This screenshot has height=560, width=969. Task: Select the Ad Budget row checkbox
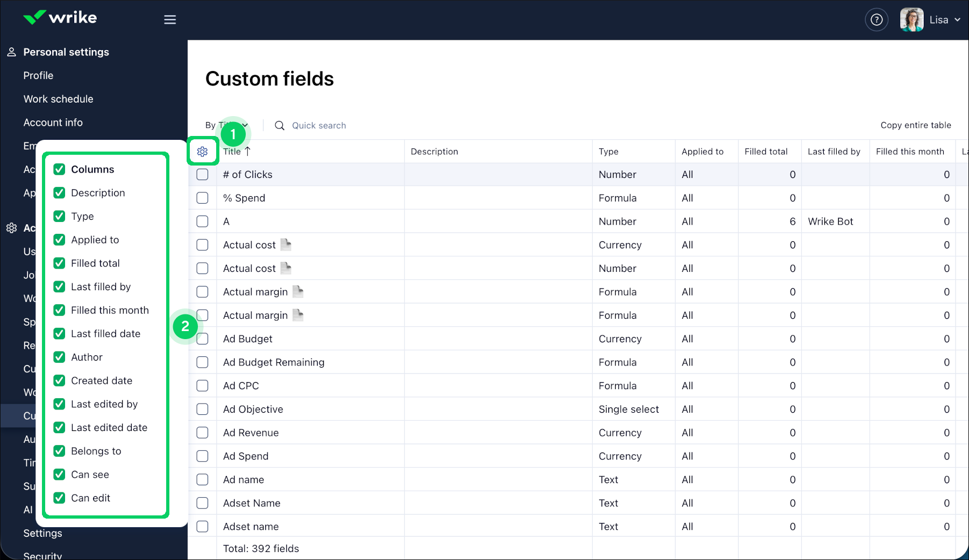pyautogui.click(x=203, y=339)
